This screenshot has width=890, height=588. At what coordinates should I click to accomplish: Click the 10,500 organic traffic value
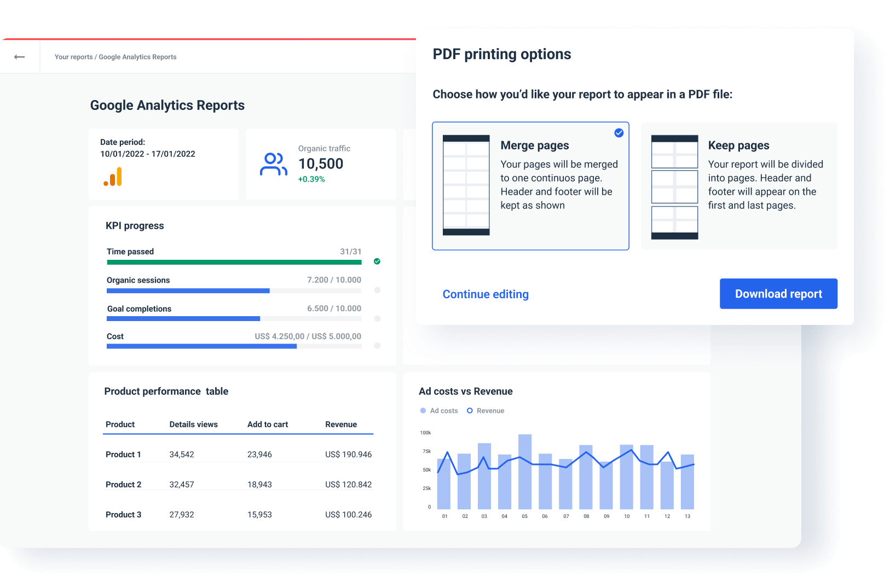(321, 164)
